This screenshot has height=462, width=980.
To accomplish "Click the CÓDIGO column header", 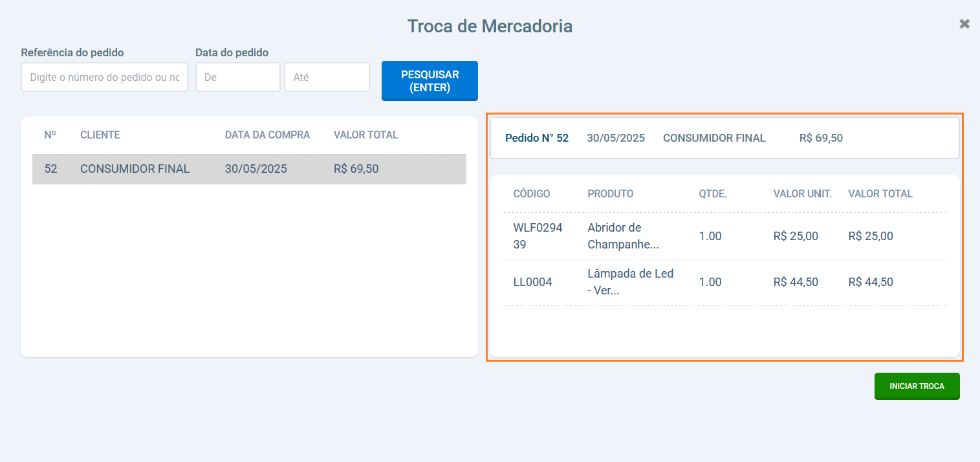I will [531, 193].
